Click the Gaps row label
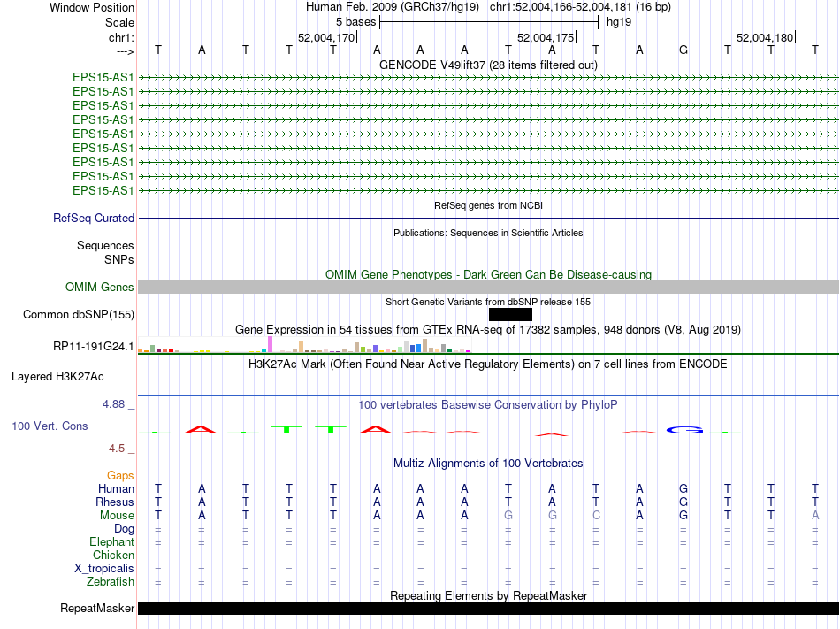Screen dimensions: 840x629 120,475
